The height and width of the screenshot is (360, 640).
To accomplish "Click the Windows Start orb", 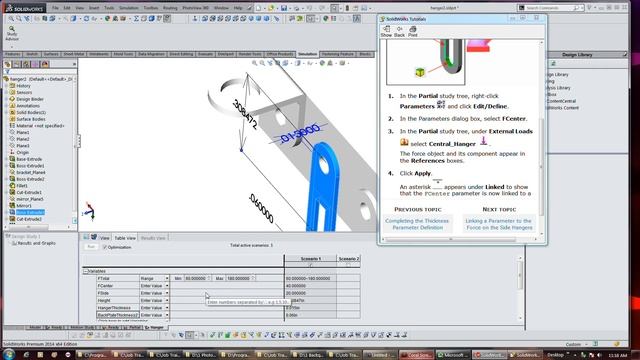I will (x=9, y=354).
